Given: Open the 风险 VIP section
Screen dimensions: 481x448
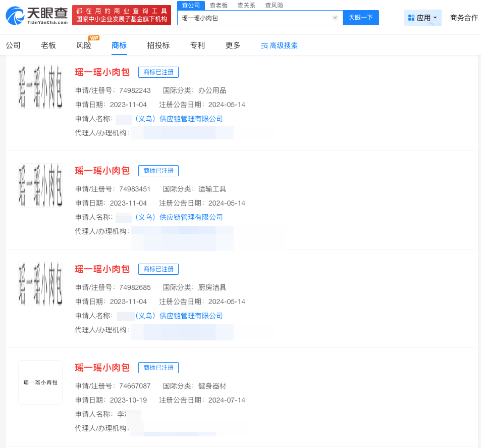Looking at the screenshot, I should coord(83,45).
